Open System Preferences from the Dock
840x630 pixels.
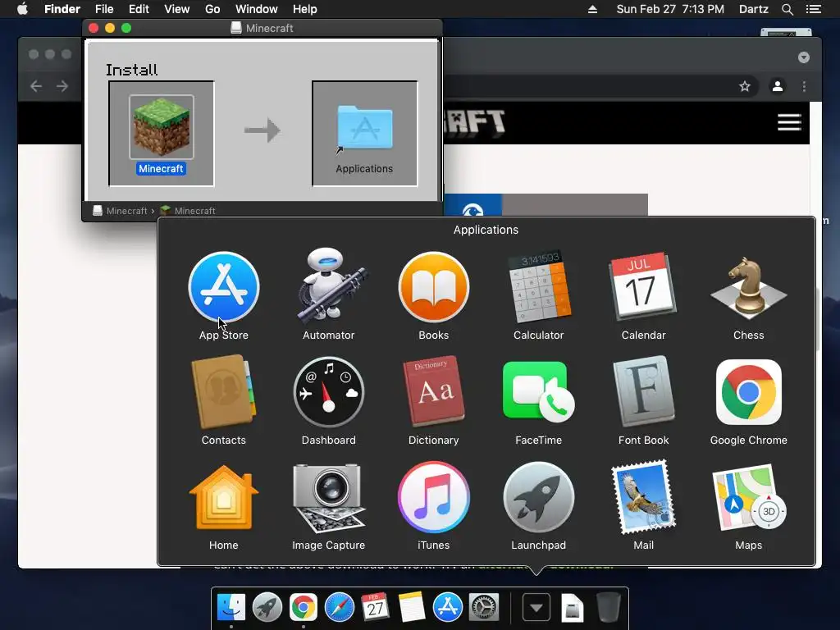tap(484, 608)
